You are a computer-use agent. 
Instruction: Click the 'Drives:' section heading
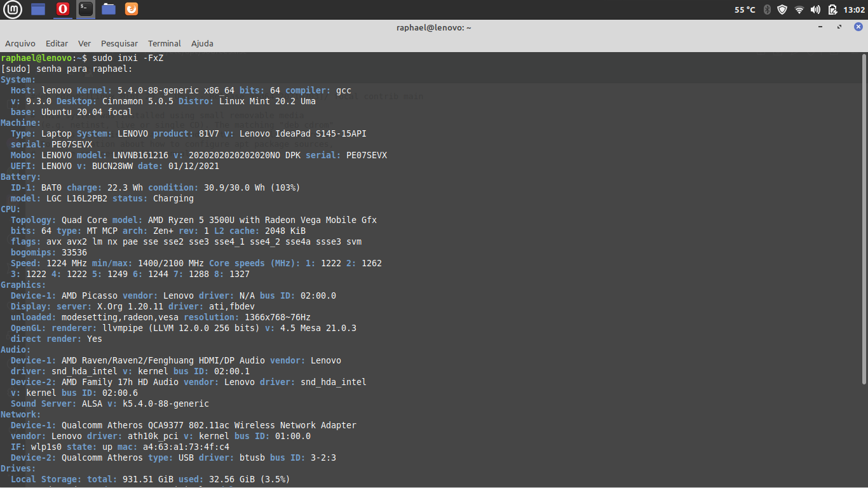click(18, 468)
